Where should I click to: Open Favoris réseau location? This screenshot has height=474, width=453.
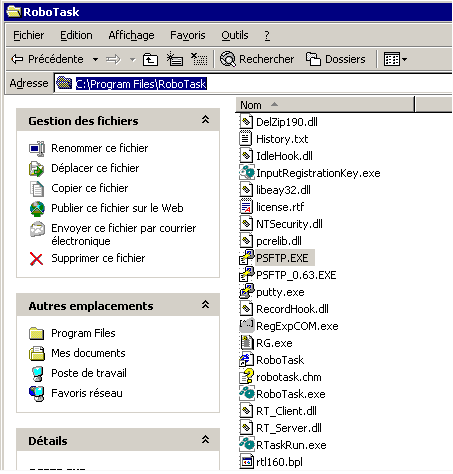click(x=87, y=393)
